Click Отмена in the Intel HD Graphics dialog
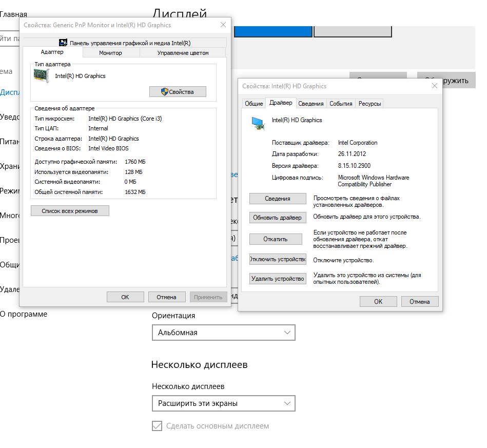The width and height of the screenshot is (487, 448). click(420, 301)
